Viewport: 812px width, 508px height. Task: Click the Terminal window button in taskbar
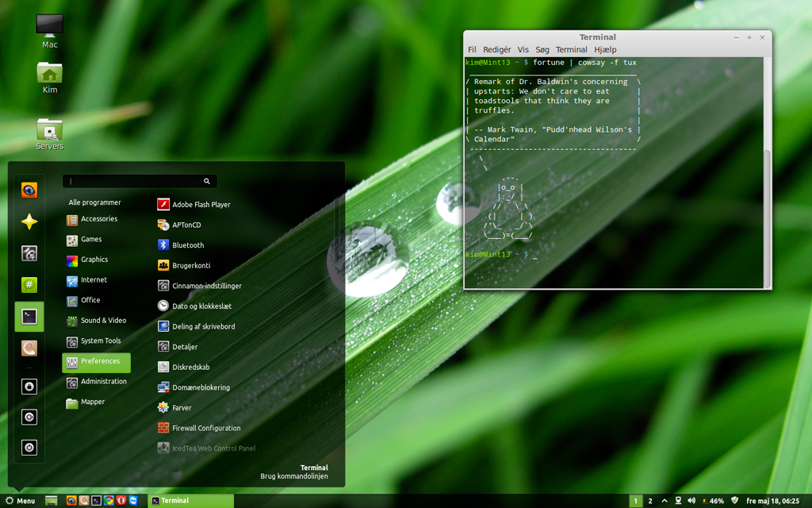click(x=190, y=501)
